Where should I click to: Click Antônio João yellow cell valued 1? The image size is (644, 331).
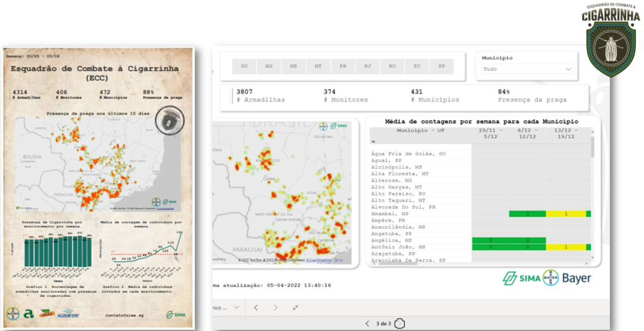point(566,247)
